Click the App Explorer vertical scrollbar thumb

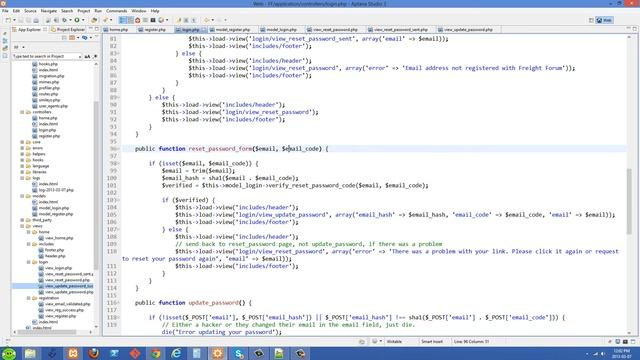tap(96, 186)
